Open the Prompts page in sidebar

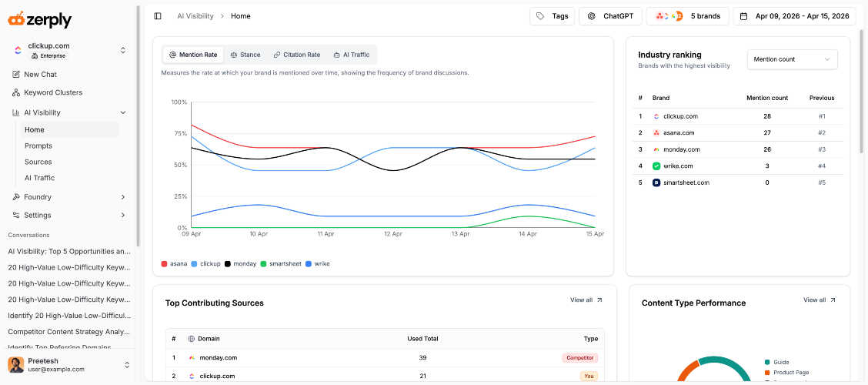[38, 146]
